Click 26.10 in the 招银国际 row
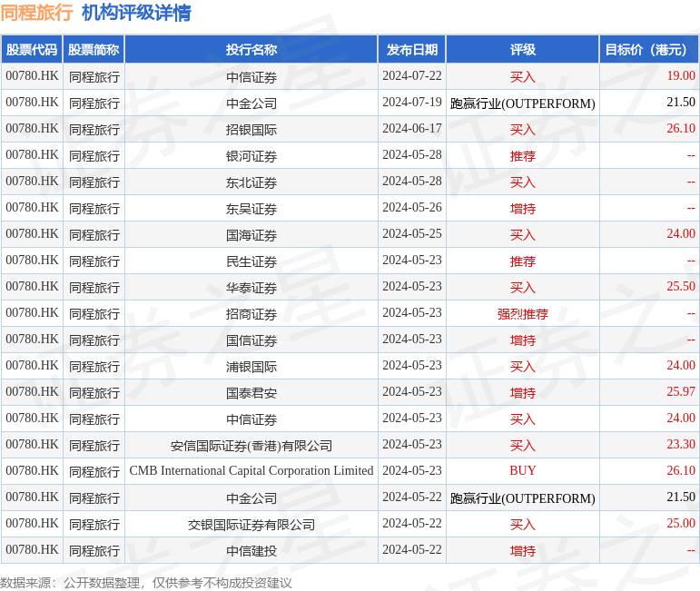Viewport: 700px width, 591px height. (x=681, y=128)
